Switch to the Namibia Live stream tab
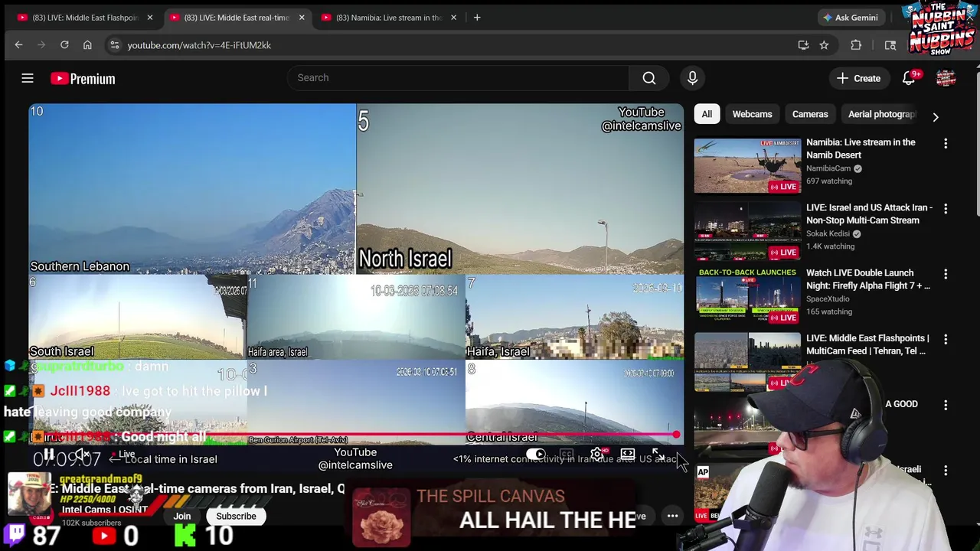Viewport: 980px width, 551px height. (389, 17)
